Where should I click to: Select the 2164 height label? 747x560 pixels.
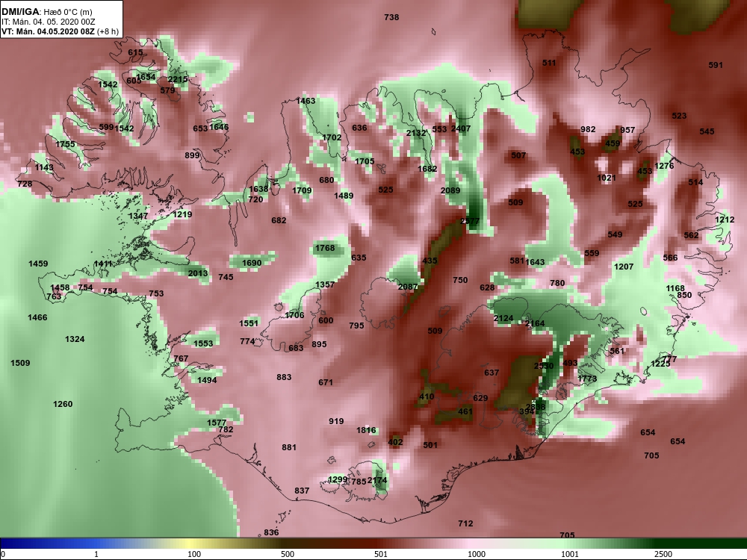pyautogui.click(x=535, y=323)
